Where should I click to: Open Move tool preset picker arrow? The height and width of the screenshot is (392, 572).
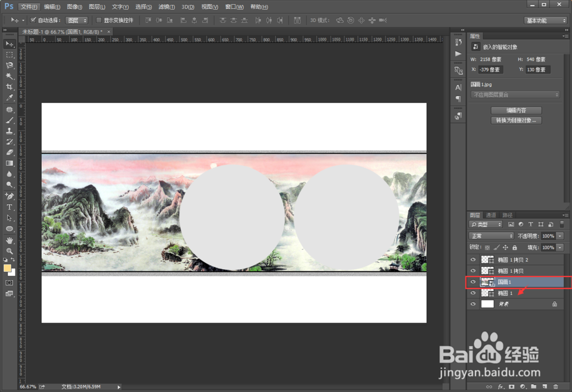[23, 21]
